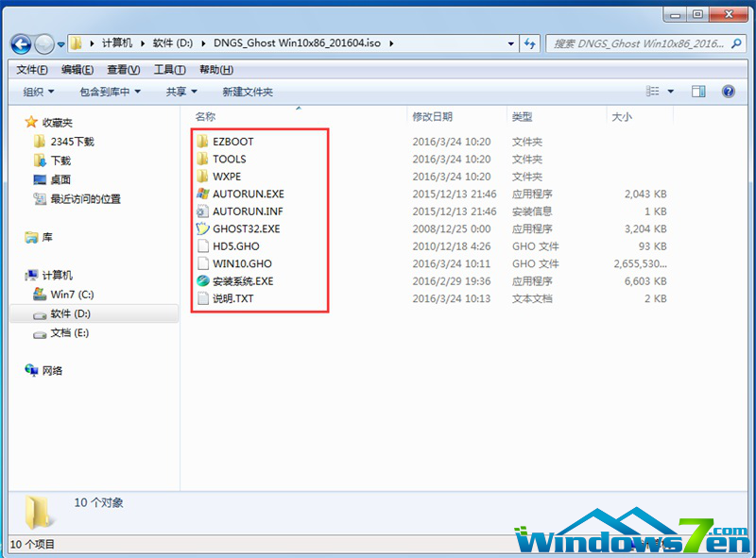This screenshot has height=558, width=756.
Task: Open the help icon
Action: (x=729, y=91)
